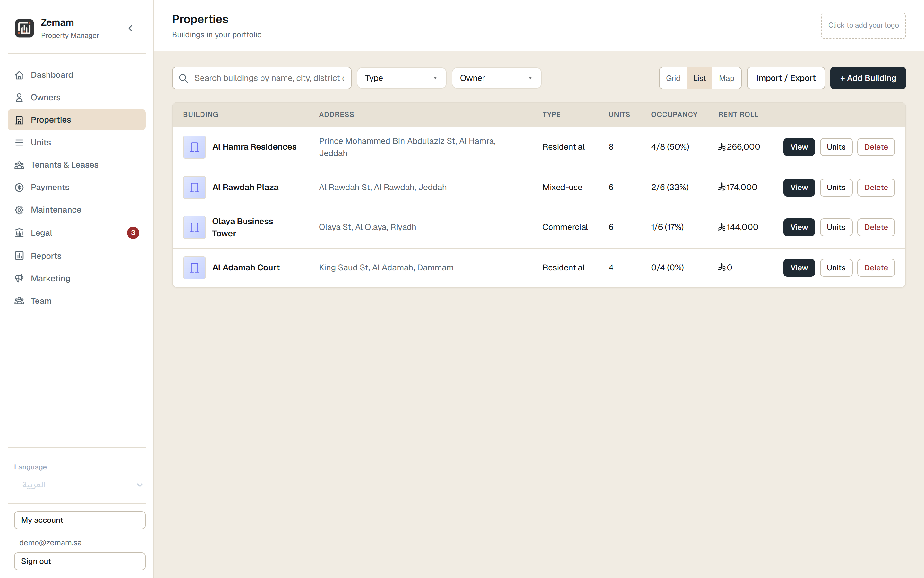Click the BUILDING column header
The width and height of the screenshot is (924, 578).
coord(201,115)
